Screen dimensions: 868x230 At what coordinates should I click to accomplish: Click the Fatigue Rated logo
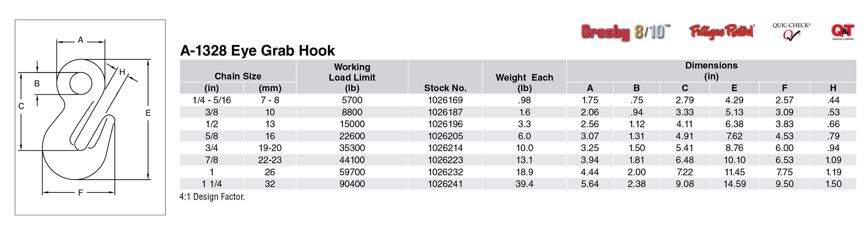[722, 32]
